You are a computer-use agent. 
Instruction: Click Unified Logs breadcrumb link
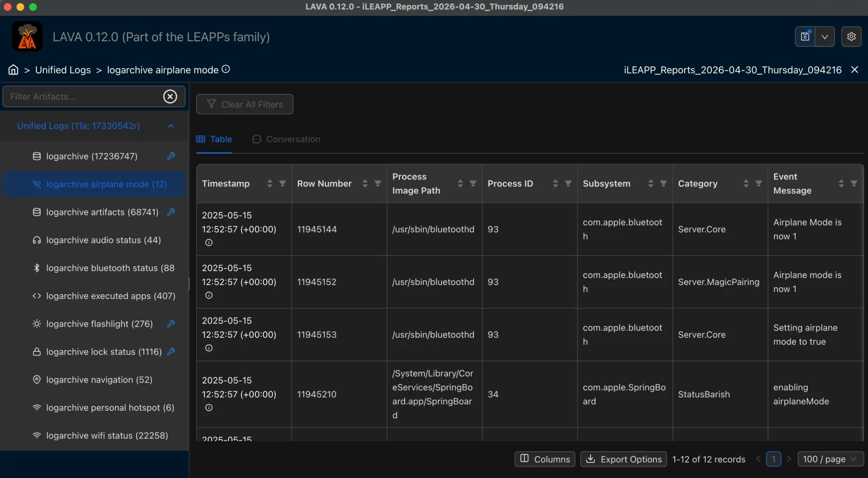(63, 70)
